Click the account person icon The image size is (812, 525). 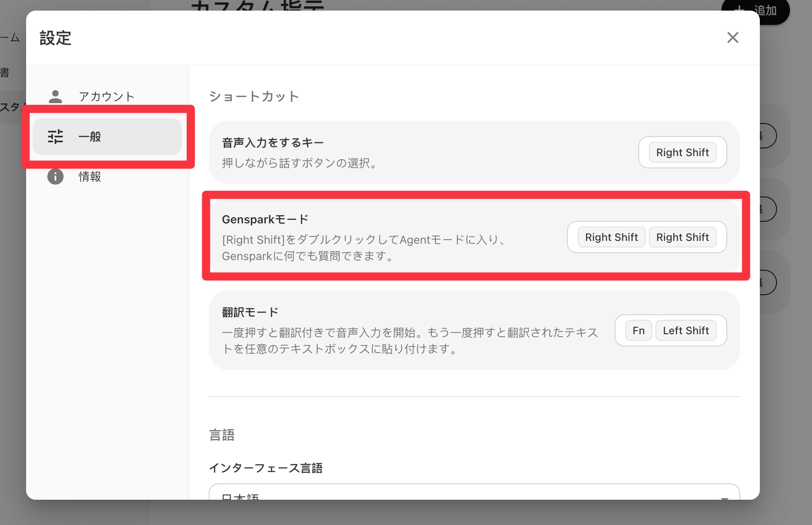[x=55, y=97]
